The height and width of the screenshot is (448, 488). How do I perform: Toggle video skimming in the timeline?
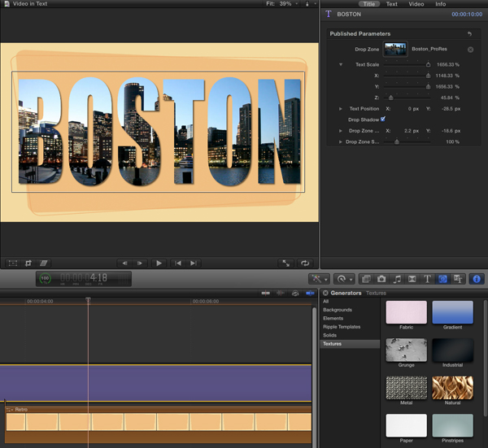pos(265,293)
